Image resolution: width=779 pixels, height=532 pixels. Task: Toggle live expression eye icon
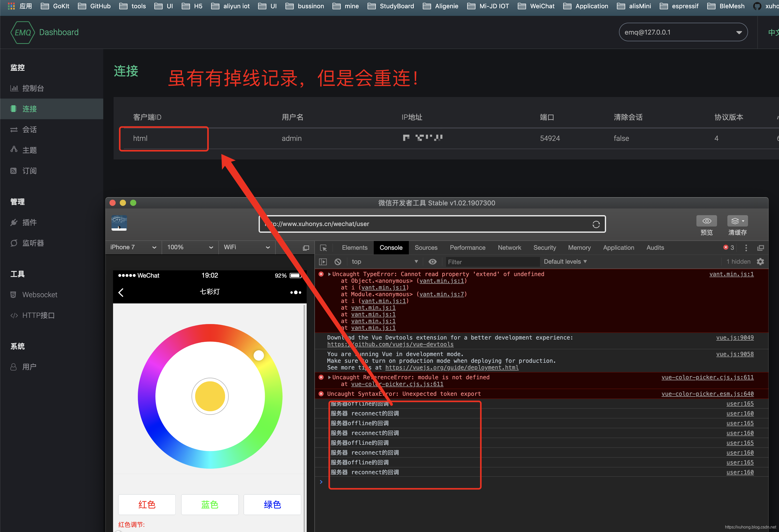pos(432,262)
